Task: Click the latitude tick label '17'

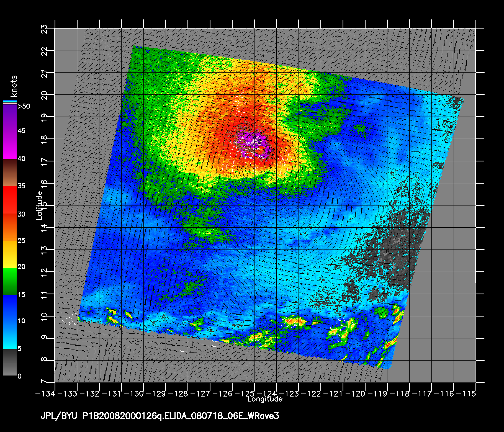Action: click(x=44, y=162)
